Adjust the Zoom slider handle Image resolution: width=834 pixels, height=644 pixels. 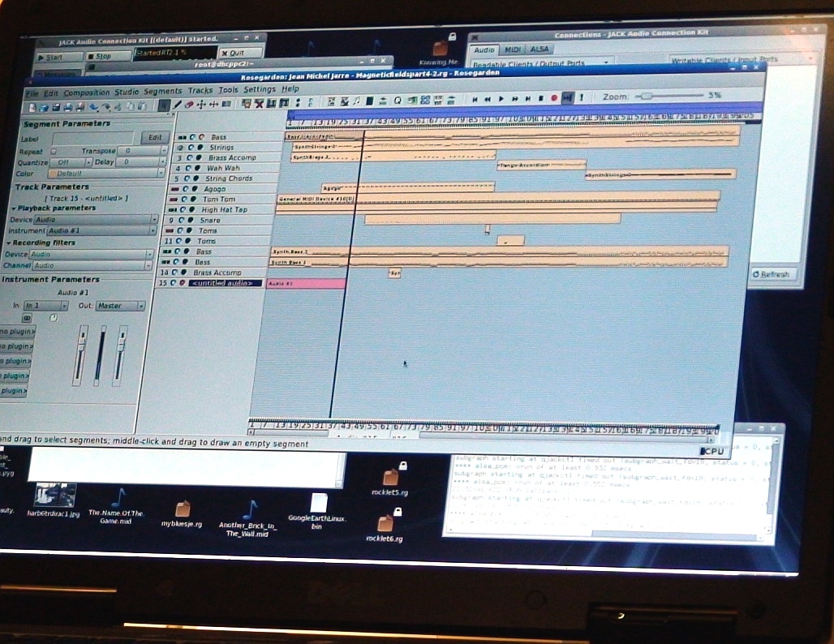pyautogui.click(x=646, y=96)
